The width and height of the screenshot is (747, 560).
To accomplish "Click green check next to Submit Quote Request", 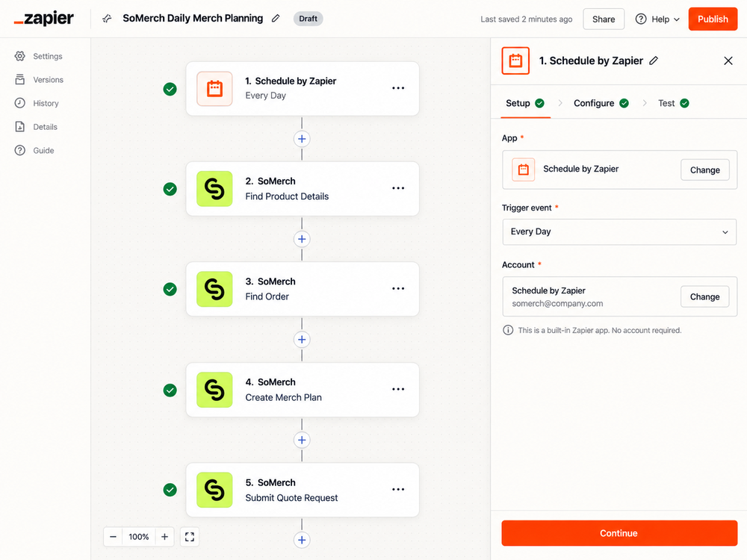I will pyautogui.click(x=170, y=490).
